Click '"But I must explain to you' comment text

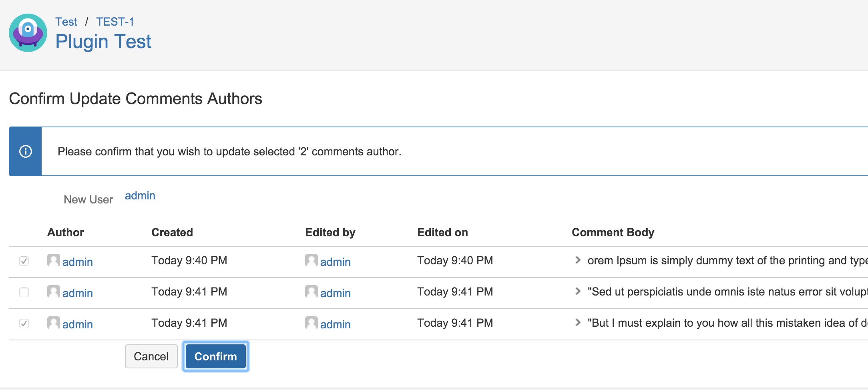click(x=727, y=323)
